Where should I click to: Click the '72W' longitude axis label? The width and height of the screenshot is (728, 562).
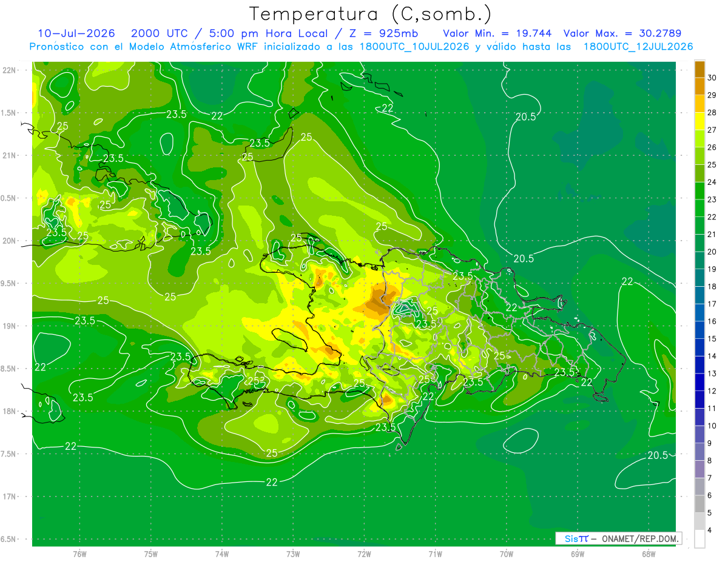[364, 554]
